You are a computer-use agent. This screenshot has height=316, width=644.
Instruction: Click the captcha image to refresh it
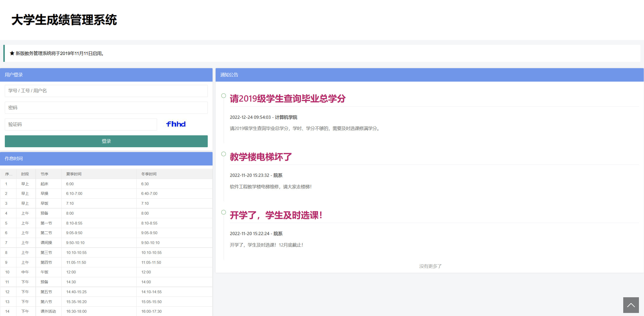(x=176, y=124)
